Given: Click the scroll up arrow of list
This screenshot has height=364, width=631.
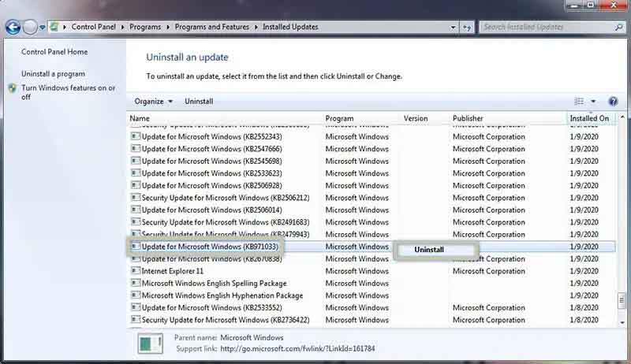Looking at the screenshot, I should [622, 117].
